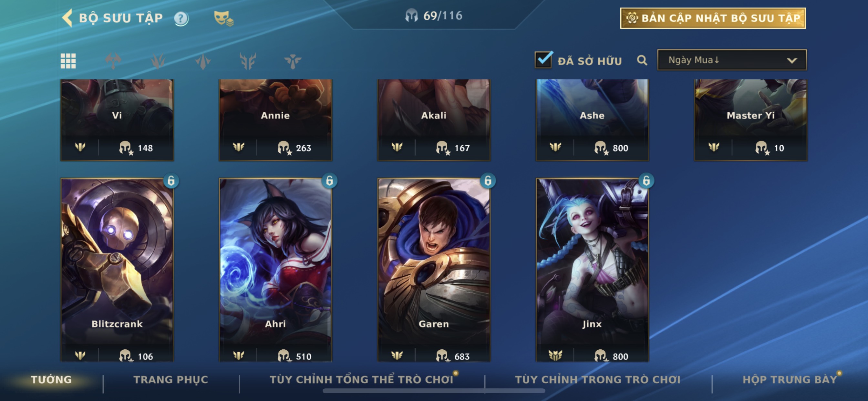Open the Hộp Trưng Bày tab
Viewport: 868px width, 401px height.
(x=790, y=380)
